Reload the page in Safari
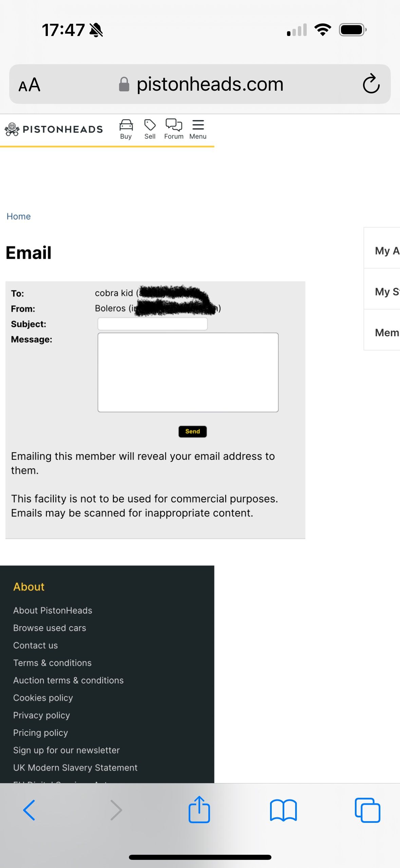Viewport: 400px width, 868px height. tap(371, 84)
